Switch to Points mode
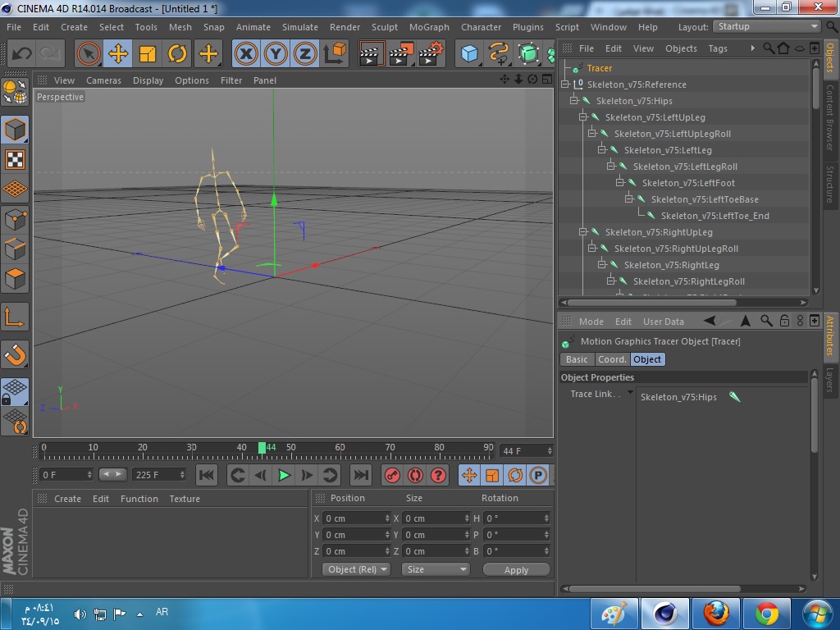This screenshot has width=840, height=630. (x=15, y=220)
